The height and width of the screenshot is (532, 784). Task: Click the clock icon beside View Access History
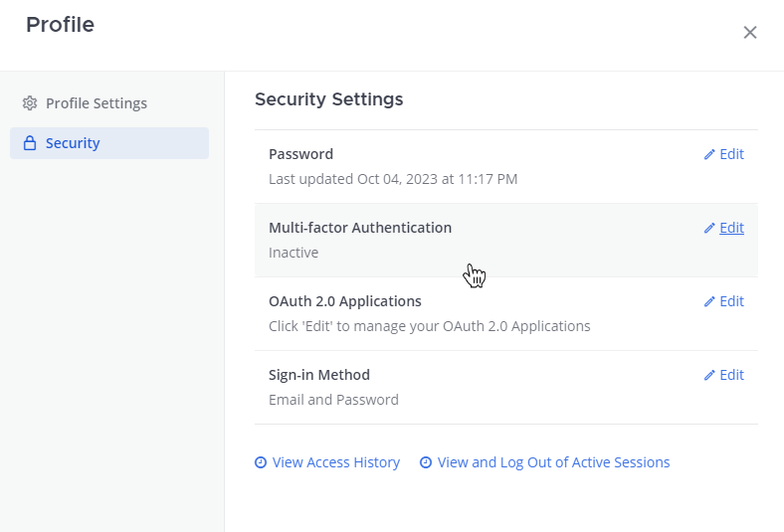pyautogui.click(x=261, y=462)
